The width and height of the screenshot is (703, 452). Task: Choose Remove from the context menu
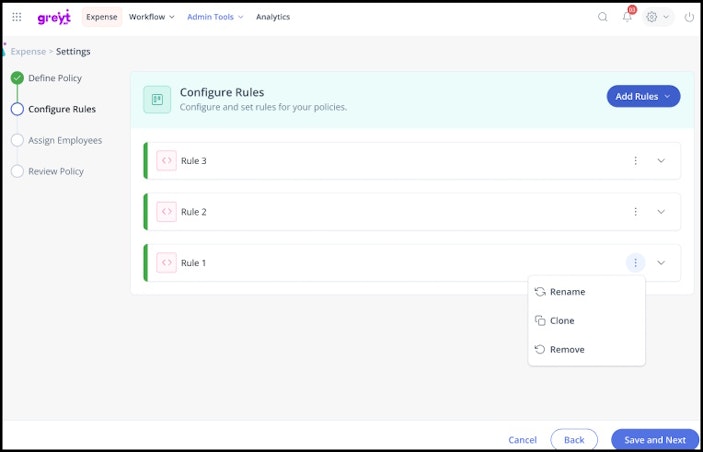(x=586, y=349)
